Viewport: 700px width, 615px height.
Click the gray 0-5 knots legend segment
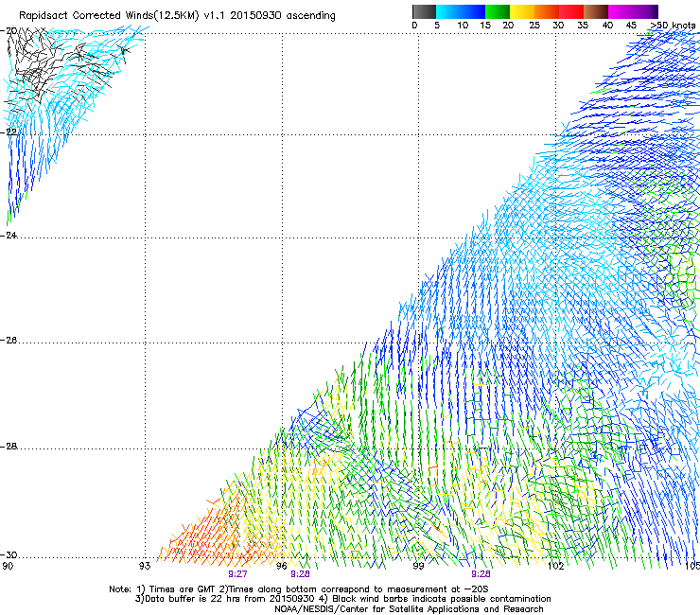pyautogui.click(x=424, y=11)
